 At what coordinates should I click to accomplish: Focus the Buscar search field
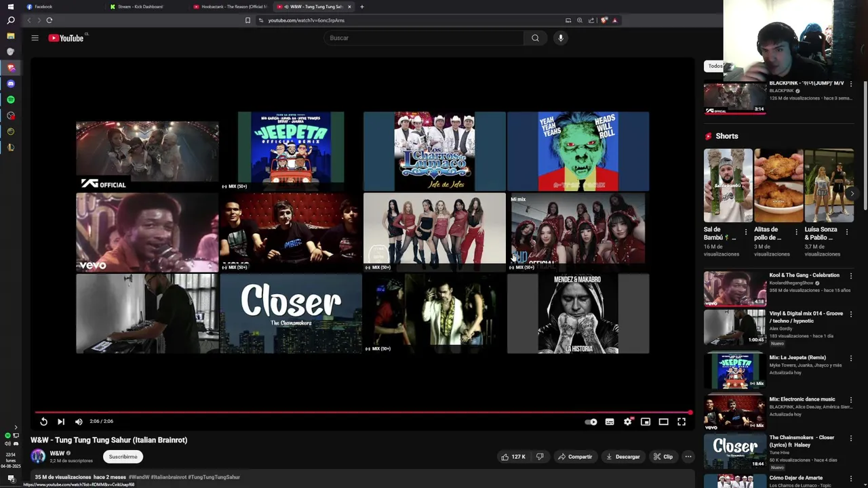tap(424, 38)
